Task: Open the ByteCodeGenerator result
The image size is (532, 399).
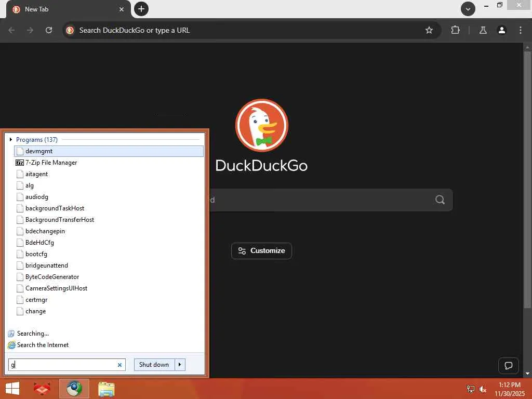Action: coord(109,277)
